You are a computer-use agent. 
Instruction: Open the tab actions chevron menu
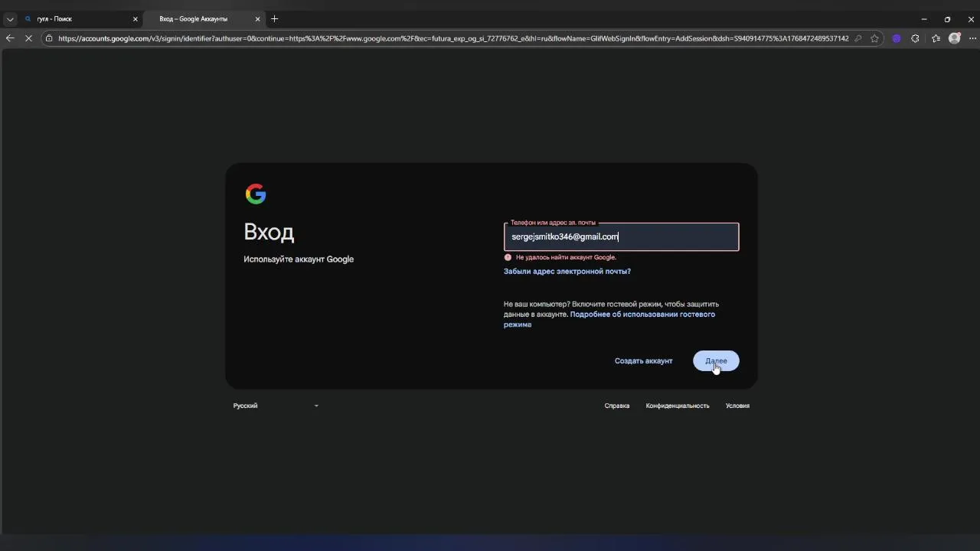click(x=10, y=19)
